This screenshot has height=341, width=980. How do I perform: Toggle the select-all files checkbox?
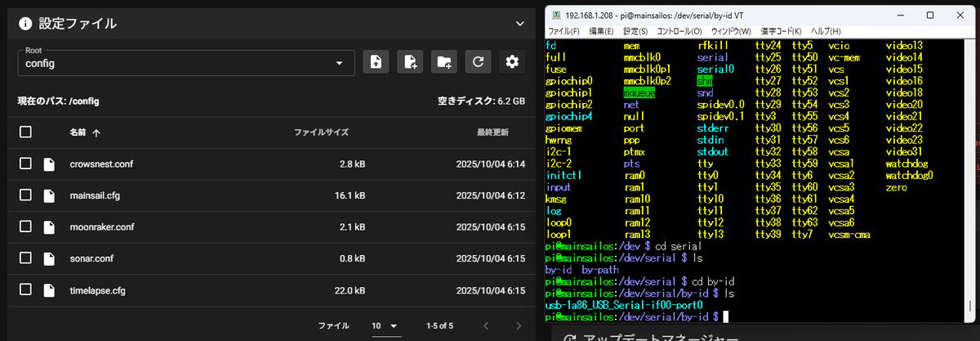25,132
